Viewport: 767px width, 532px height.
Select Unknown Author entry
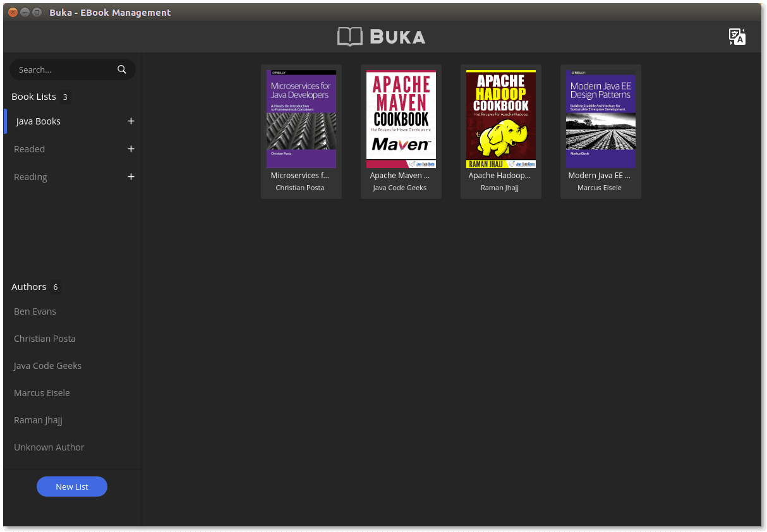pos(49,447)
